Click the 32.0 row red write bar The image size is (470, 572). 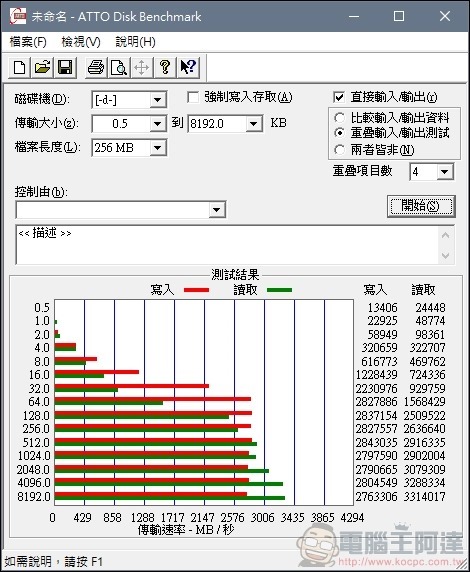(x=132, y=386)
